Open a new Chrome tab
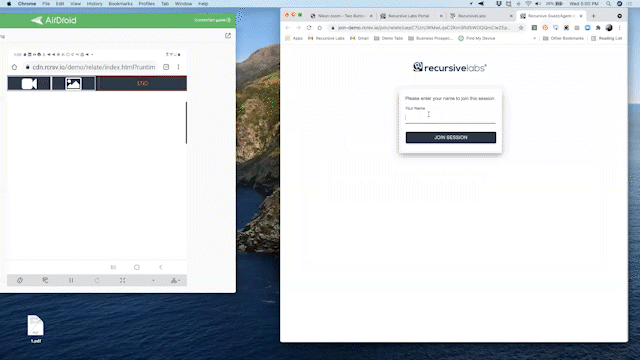The width and height of the screenshot is (640, 360). [593, 16]
